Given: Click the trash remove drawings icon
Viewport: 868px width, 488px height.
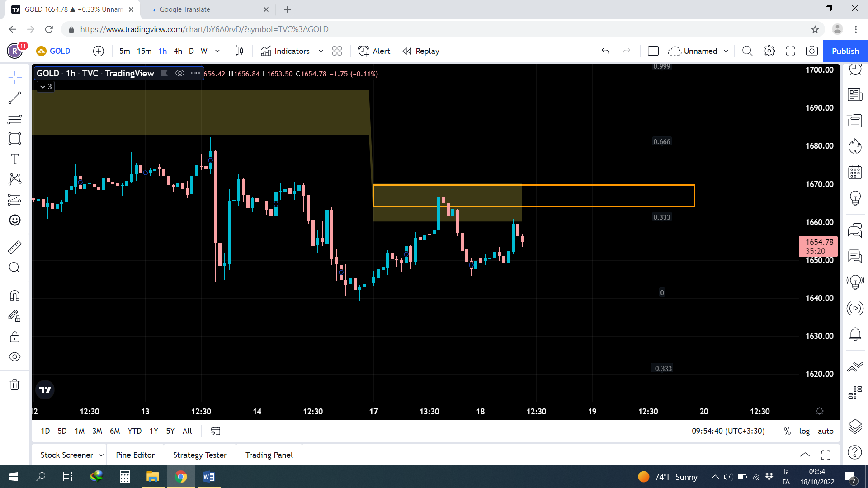Looking at the screenshot, I should [x=14, y=385].
